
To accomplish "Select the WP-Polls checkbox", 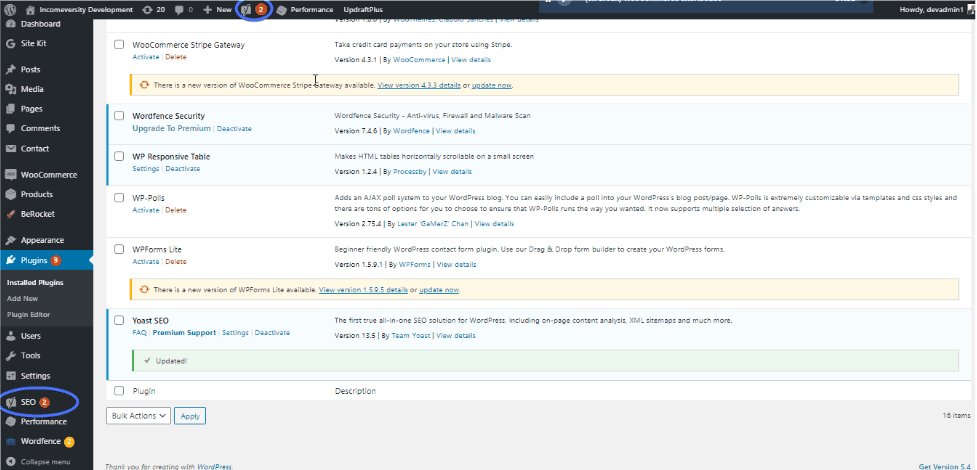I will (x=119, y=198).
